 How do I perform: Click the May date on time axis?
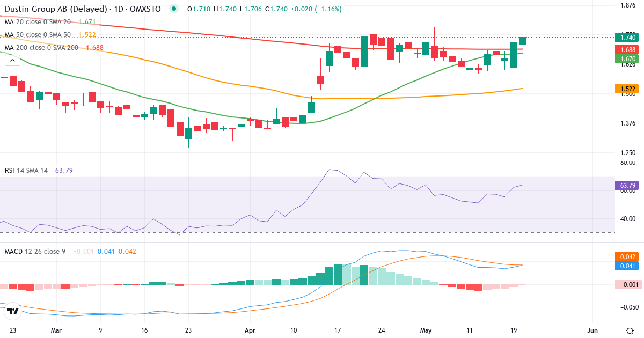pos(426,330)
